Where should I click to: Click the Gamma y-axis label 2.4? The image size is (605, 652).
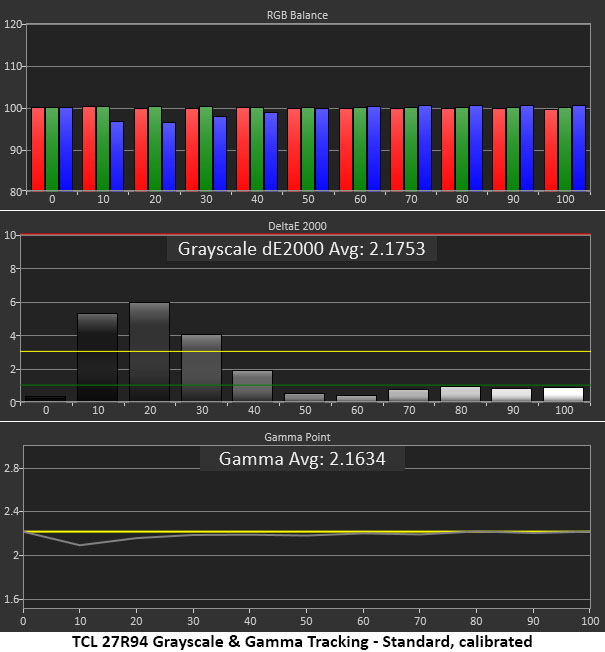pos(11,511)
